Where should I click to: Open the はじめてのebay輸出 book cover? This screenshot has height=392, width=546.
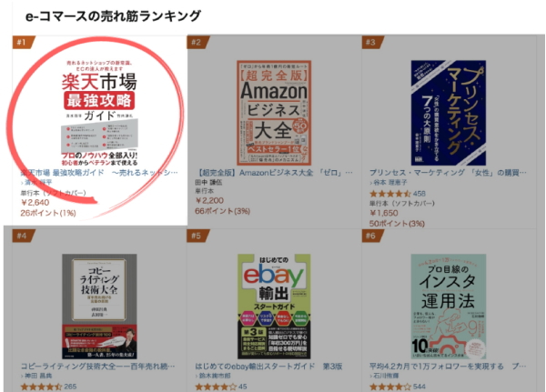[274, 307]
